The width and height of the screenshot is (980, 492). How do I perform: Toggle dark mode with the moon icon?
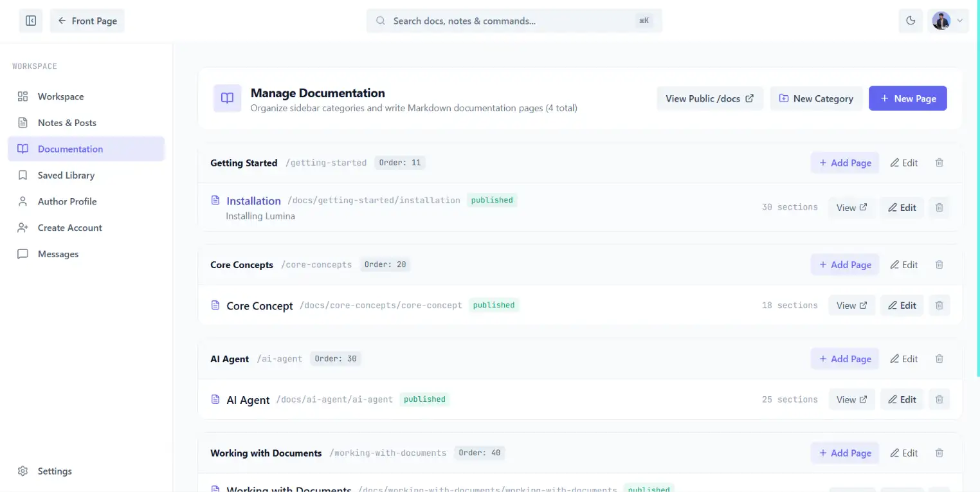[911, 21]
